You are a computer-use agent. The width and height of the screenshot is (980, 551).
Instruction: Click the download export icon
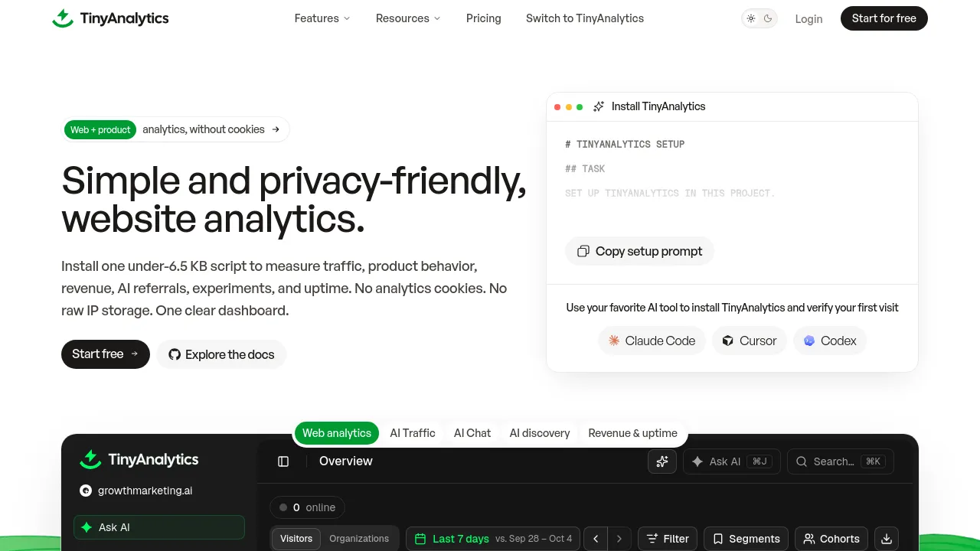click(x=887, y=539)
